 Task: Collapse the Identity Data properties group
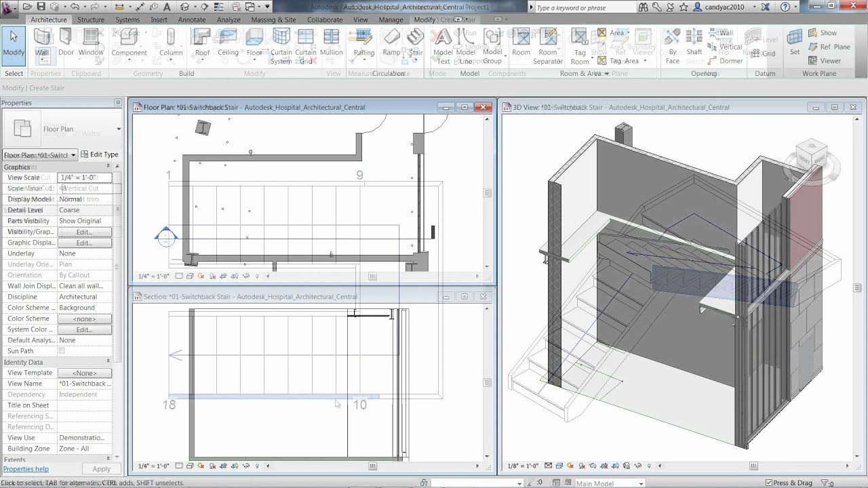[108, 362]
